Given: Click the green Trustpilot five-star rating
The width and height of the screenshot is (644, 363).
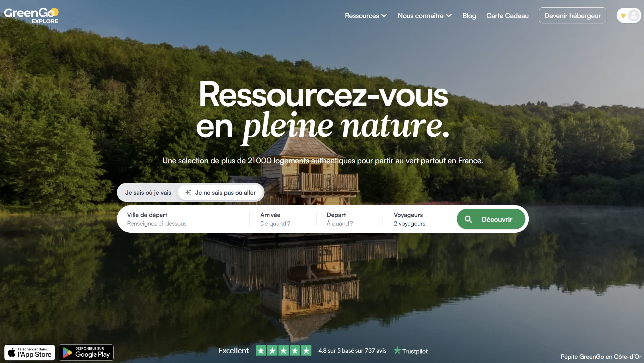Looking at the screenshot, I should [x=283, y=350].
